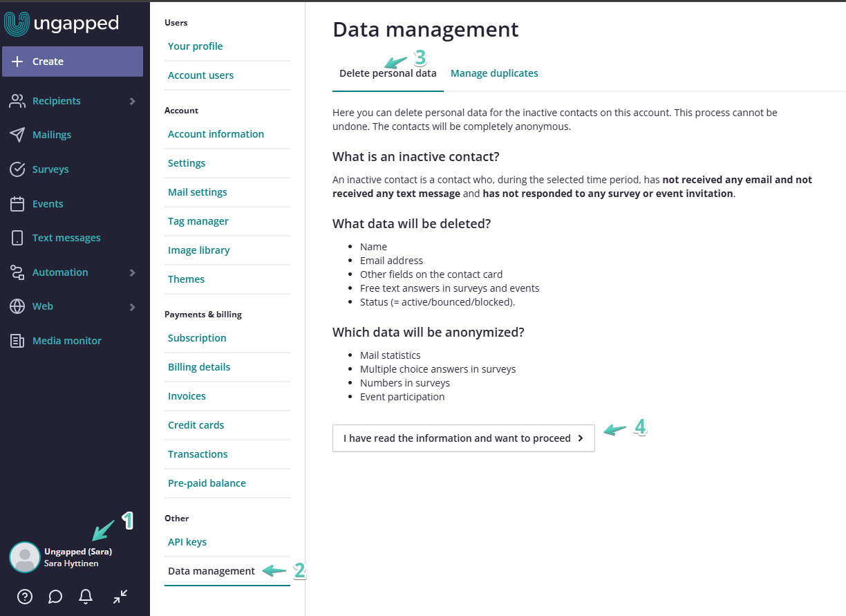Click Which data will be anonymized? heading
Image resolution: width=846 pixels, height=616 pixels.
[429, 333]
